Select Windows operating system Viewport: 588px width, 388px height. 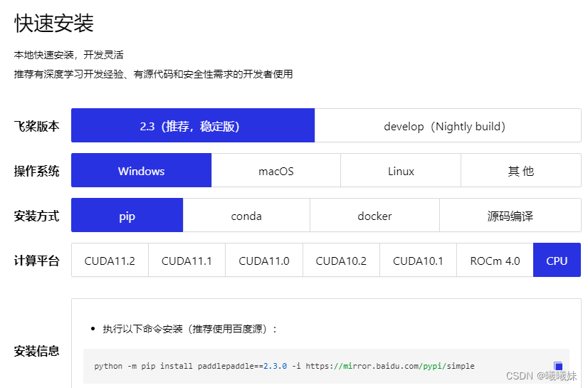(x=142, y=171)
